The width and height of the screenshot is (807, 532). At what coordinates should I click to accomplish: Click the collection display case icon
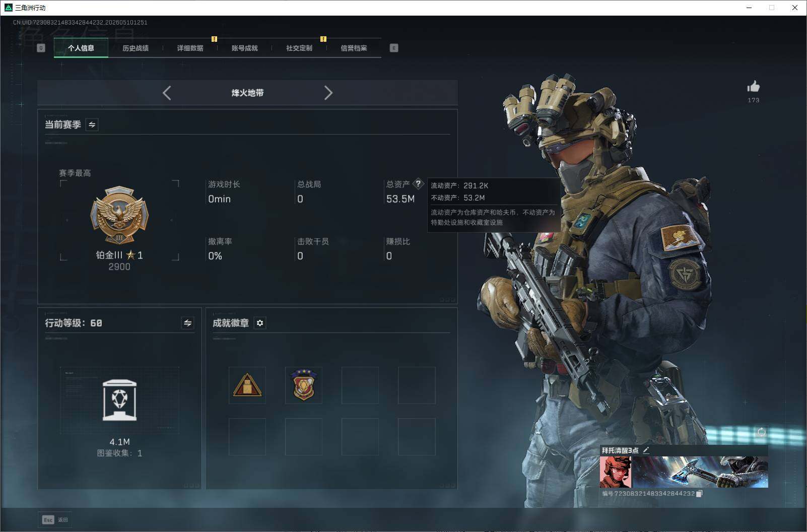click(119, 400)
